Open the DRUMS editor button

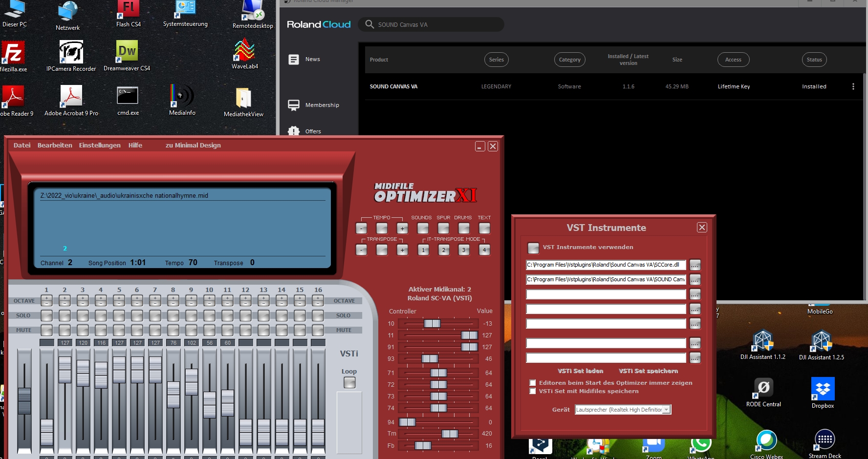[464, 229]
